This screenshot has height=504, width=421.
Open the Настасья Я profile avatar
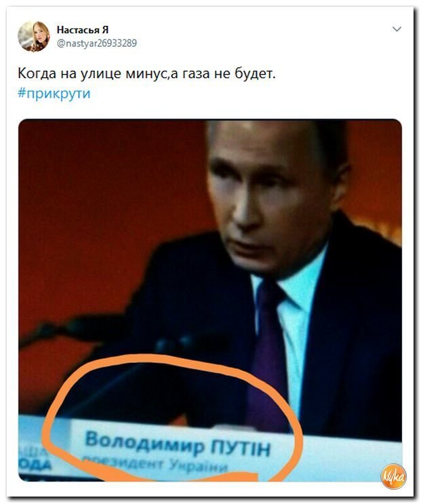pos(34,36)
